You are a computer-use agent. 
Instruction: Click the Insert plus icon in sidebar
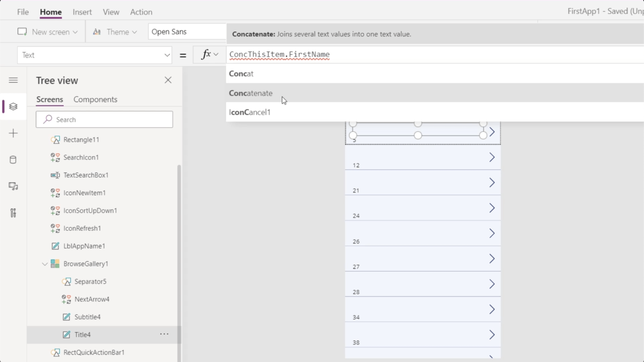pyautogui.click(x=13, y=133)
